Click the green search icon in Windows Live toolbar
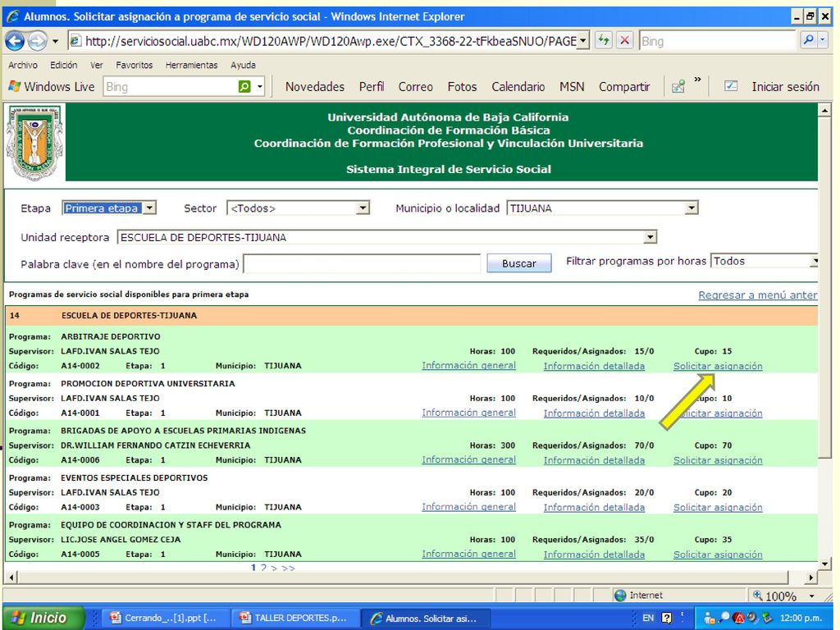The height and width of the screenshot is (630, 840). (x=244, y=86)
